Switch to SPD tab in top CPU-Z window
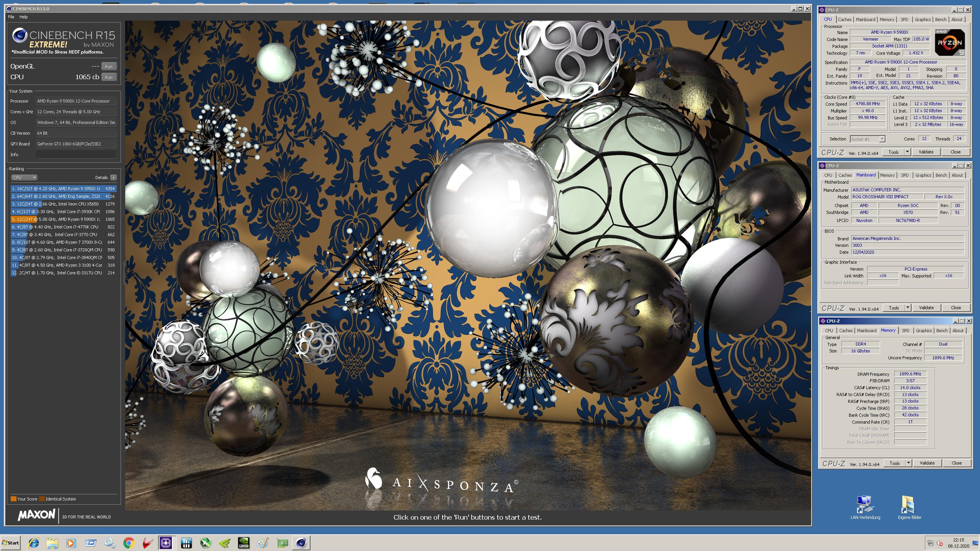The width and height of the screenshot is (980, 551). [904, 20]
